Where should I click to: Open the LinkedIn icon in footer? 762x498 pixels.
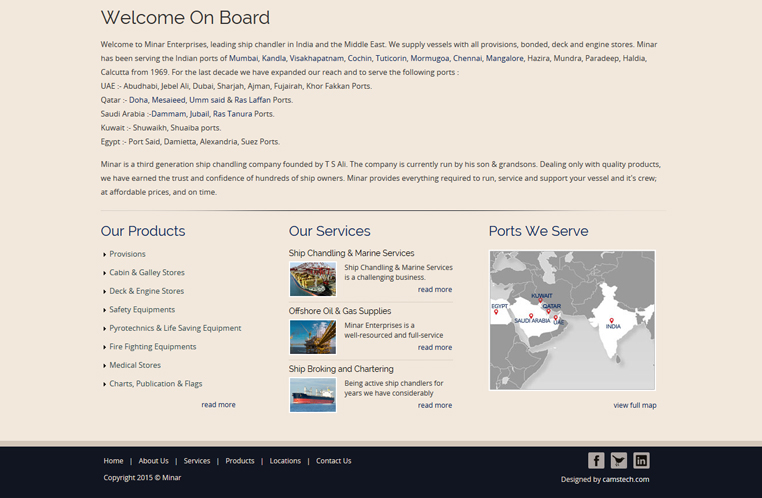[641, 460]
